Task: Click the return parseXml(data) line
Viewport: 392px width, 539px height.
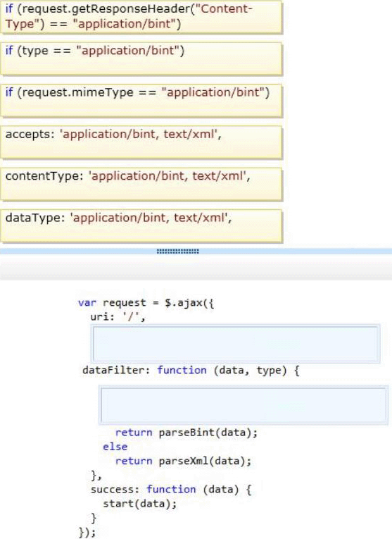Action: [x=183, y=461]
